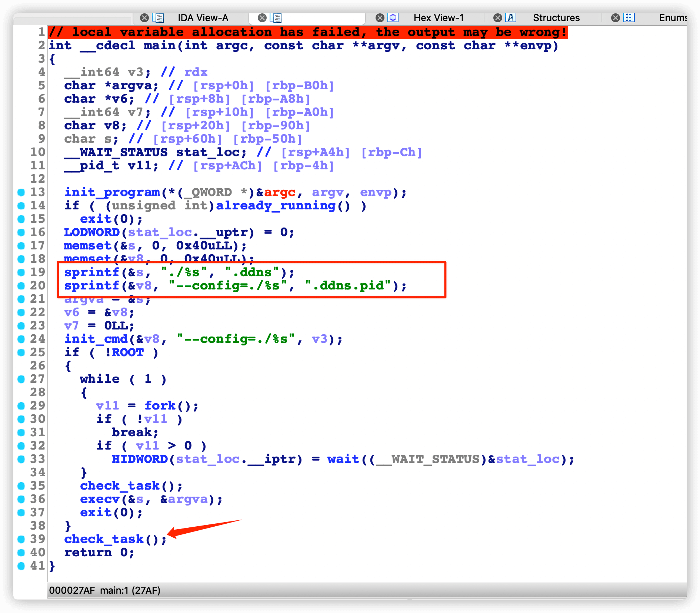Toggle breakpoint dot on line 41
700x613 pixels.
[x=21, y=566]
